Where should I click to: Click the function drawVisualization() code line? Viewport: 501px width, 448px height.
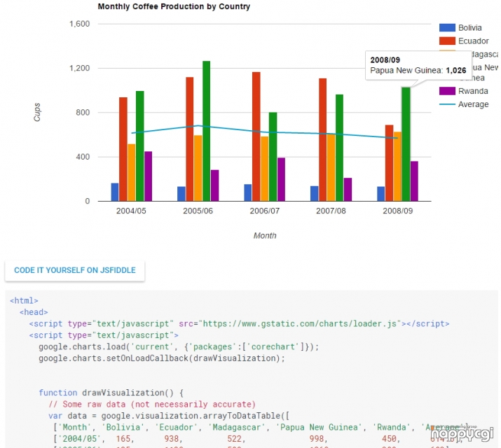pos(111,393)
